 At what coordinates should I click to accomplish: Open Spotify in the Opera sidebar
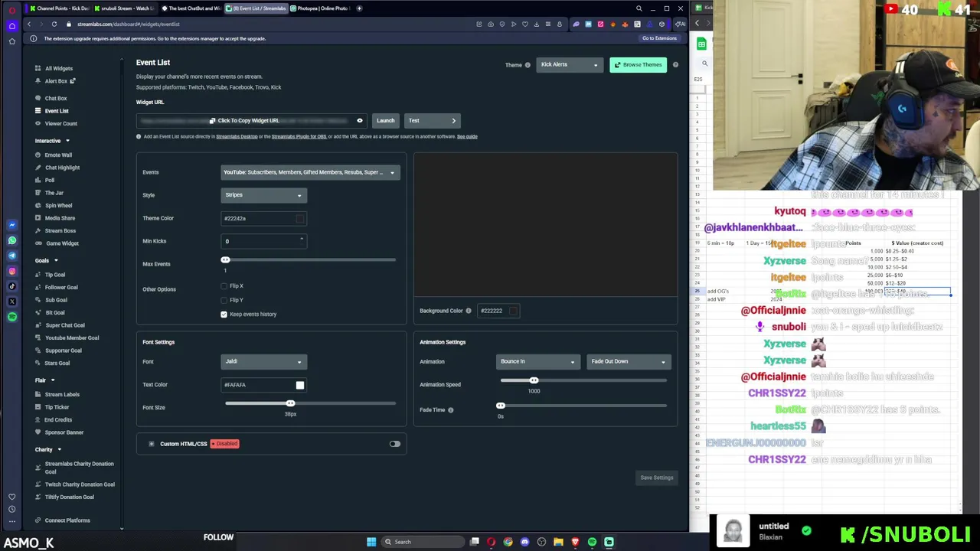coord(11,317)
